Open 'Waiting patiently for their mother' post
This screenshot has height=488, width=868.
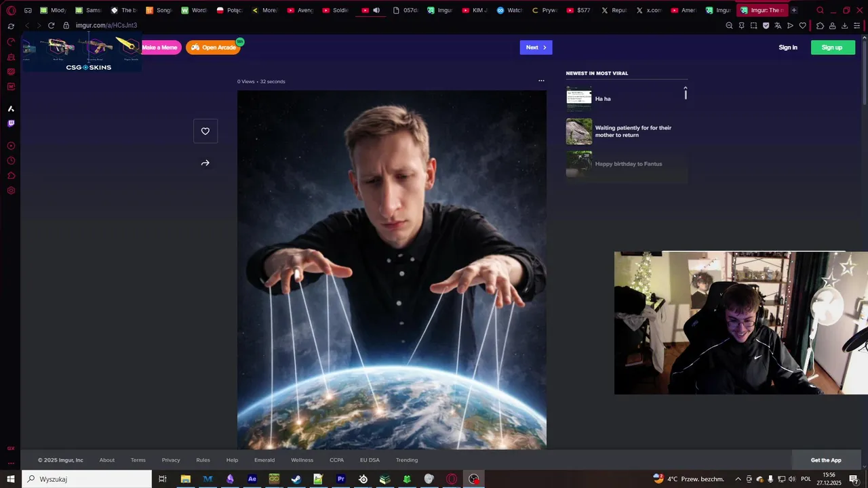pos(633,131)
